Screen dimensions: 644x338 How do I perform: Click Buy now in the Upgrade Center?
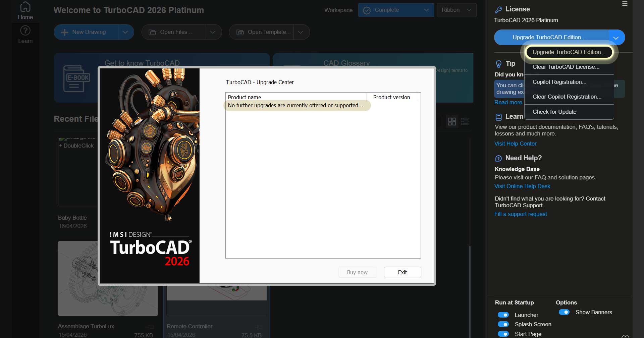click(x=357, y=272)
